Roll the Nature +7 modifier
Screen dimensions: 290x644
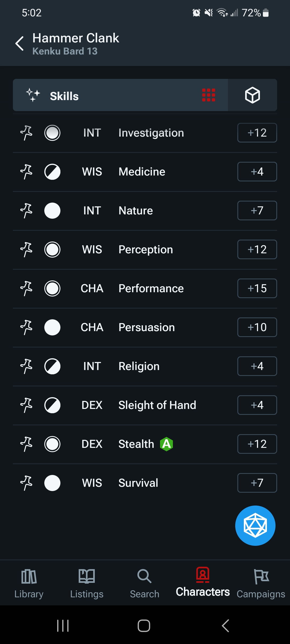click(257, 211)
